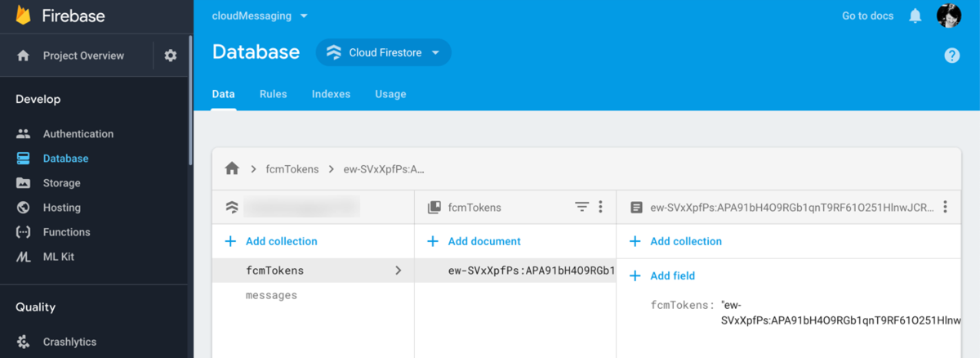Switch to the Indexes tab
This screenshot has height=358, width=980.
331,94
